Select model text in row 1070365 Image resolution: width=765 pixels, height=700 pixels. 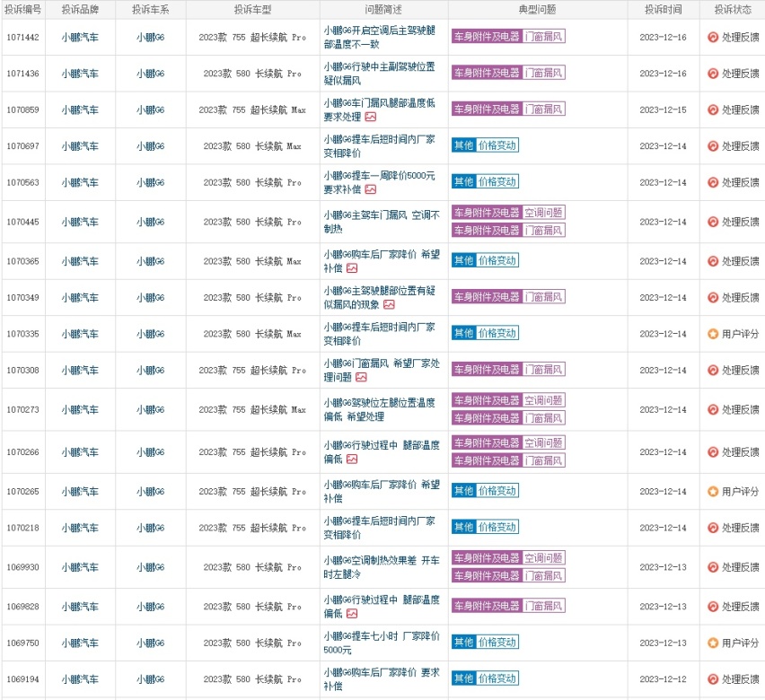[x=252, y=261]
